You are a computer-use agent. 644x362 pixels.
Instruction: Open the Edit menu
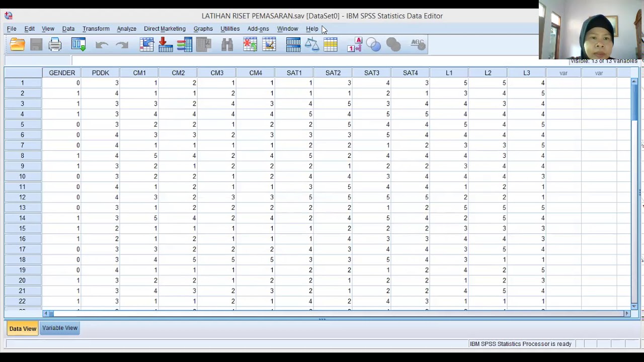[x=30, y=29]
